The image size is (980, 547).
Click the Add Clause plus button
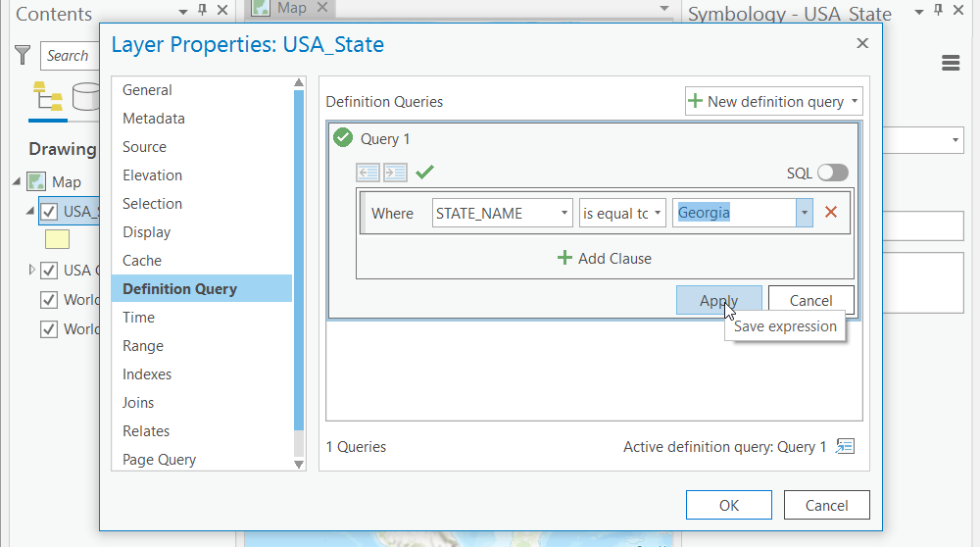604,258
